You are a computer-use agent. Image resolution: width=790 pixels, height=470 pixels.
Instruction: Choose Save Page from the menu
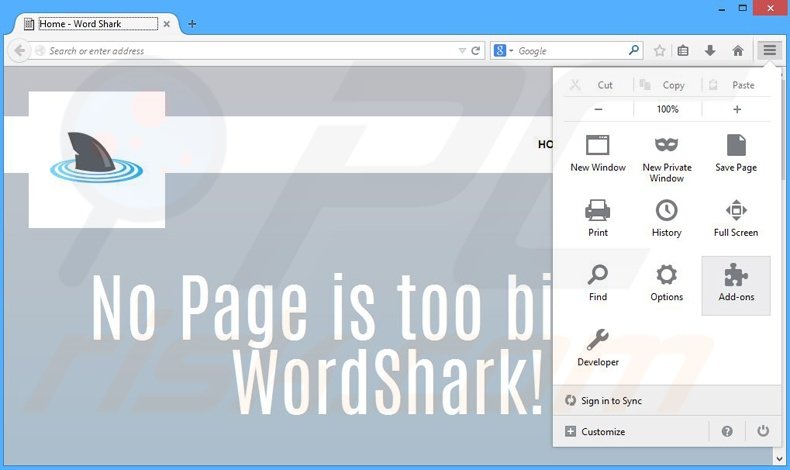(736, 155)
